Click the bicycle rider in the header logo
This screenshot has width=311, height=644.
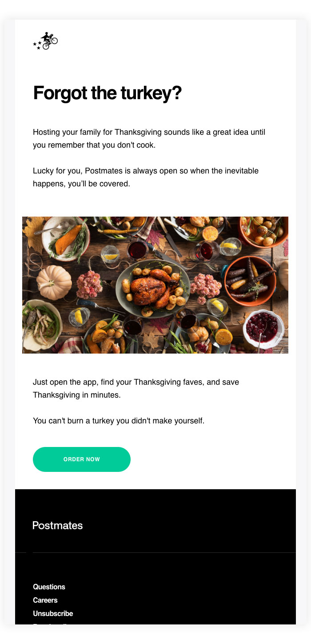click(48, 36)
